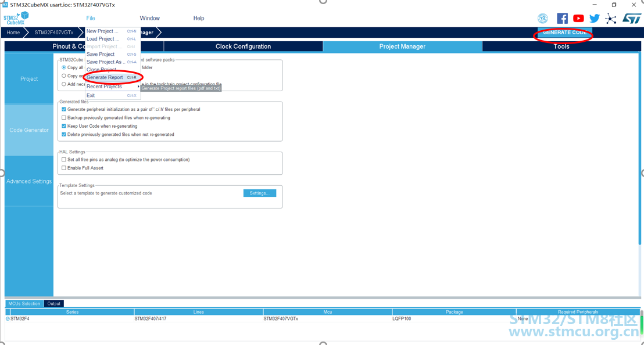Open the Project side section
The image size is (644, 345).
(28, 79)
